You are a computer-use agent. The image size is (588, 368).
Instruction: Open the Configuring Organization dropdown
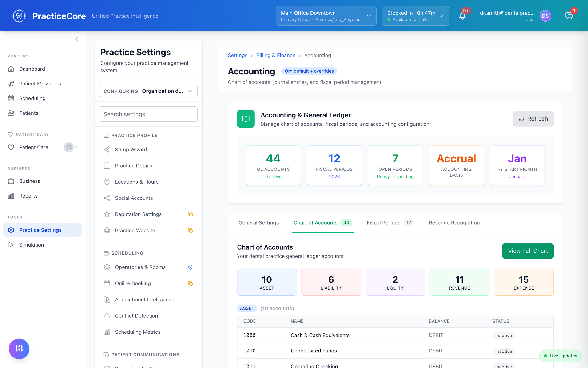coord(148,91)
